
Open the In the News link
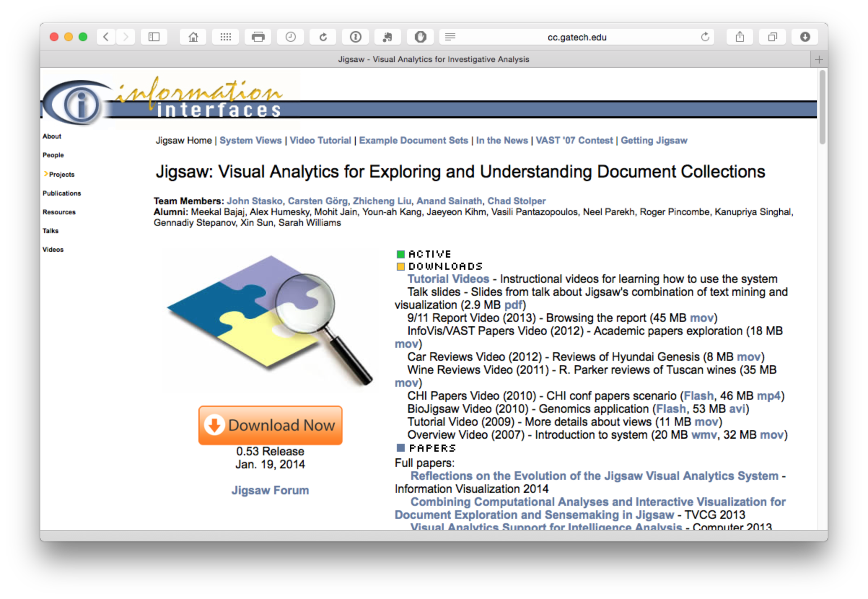pyautogui.click(x=502, y=140)
